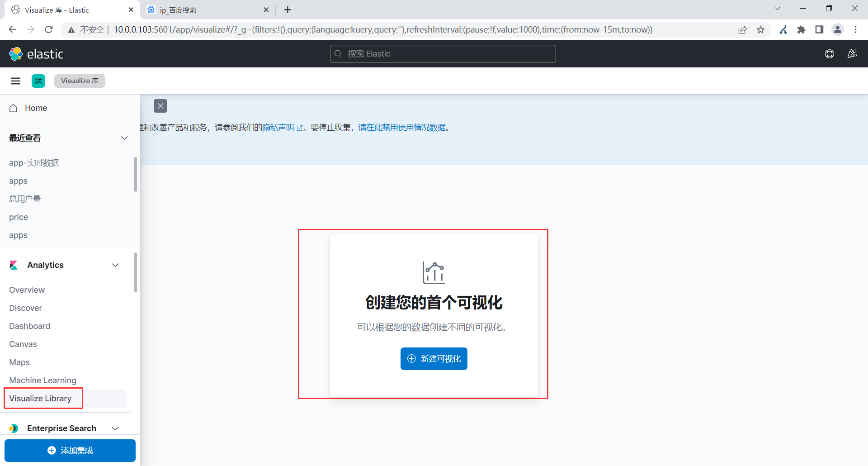
Task: Click the Home icon in sidebar
Action: [14, 108]
